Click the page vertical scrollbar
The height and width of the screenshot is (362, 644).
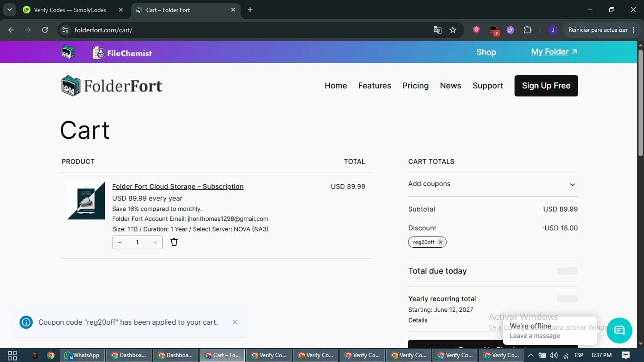pyautogui.click(x=641, y=103)
